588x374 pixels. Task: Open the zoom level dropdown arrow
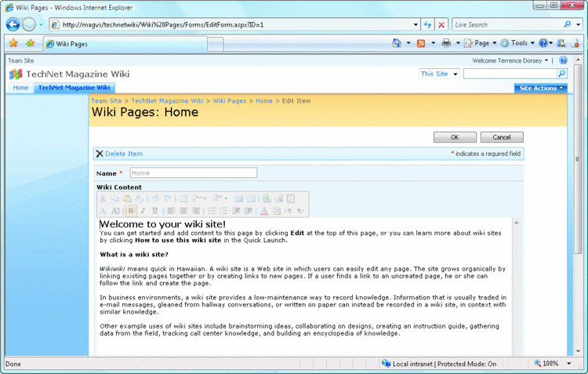click(569, 364)
